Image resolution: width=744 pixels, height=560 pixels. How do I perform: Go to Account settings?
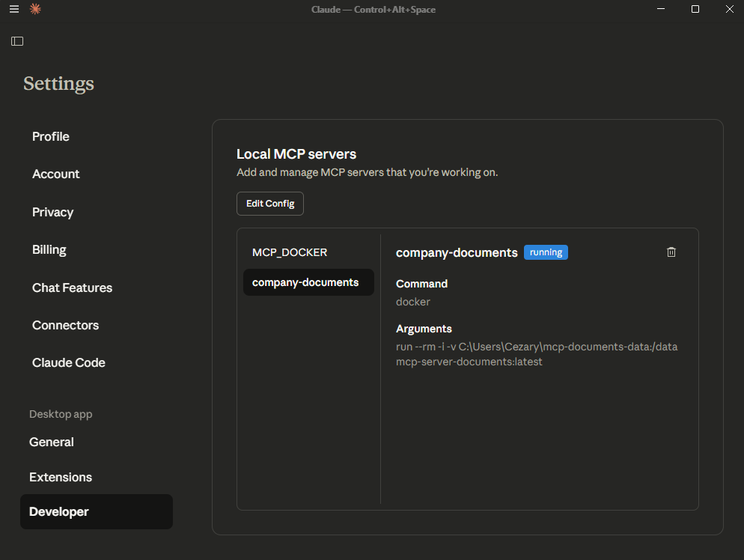click(x=56, y=174)
